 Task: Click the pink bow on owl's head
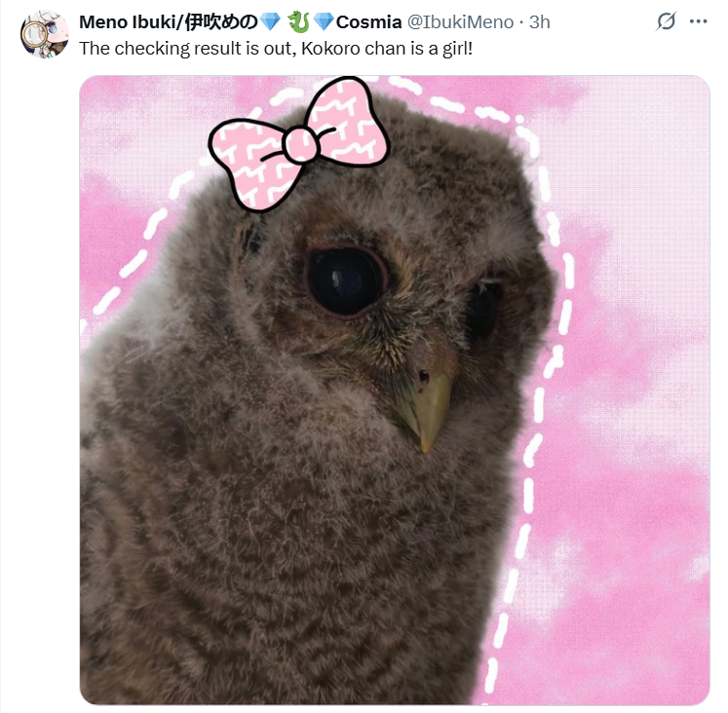299,143
